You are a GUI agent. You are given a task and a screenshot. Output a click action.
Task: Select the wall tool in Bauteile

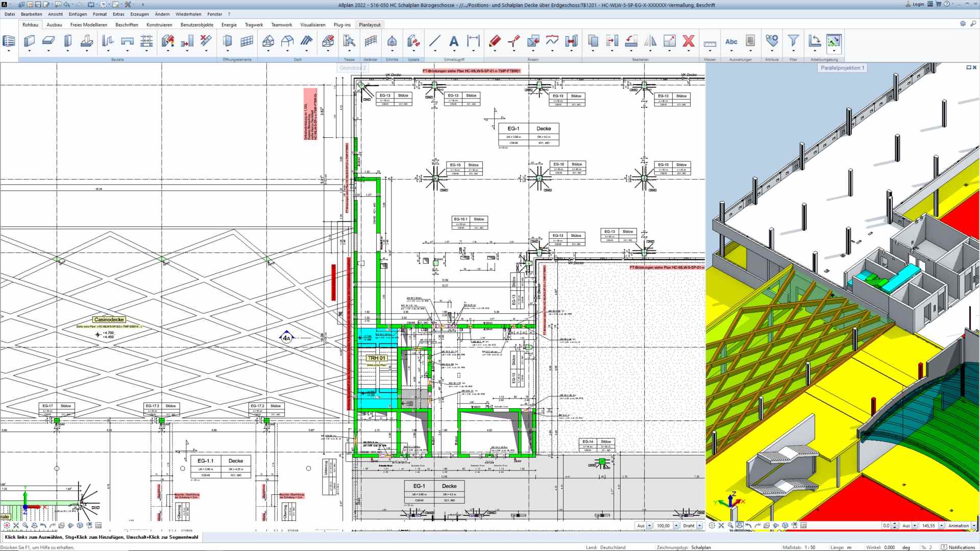point(29,41)
